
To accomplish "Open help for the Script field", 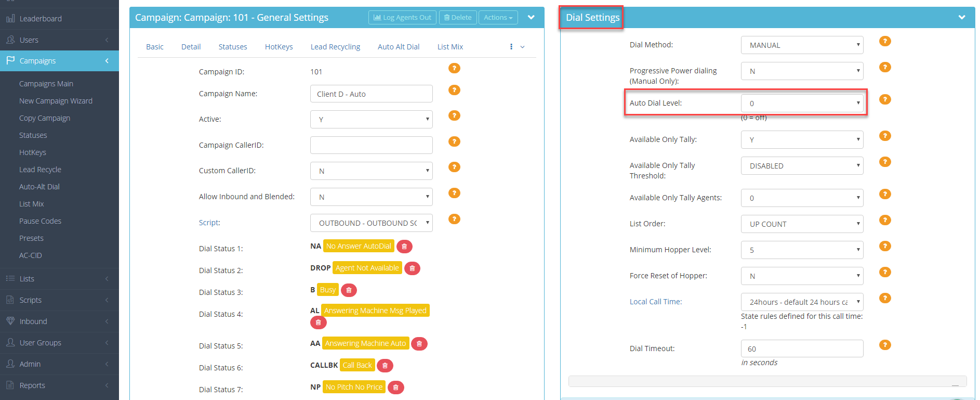I will 454,219.
